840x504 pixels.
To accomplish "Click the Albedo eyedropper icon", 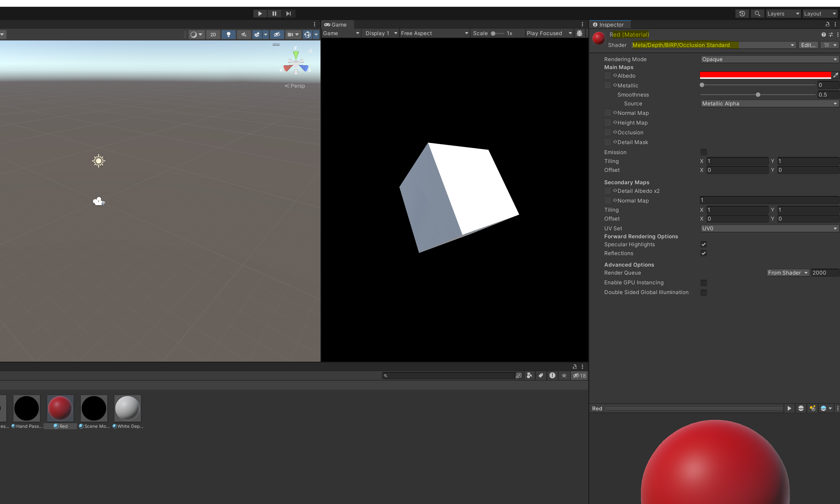I will (836, 75).
